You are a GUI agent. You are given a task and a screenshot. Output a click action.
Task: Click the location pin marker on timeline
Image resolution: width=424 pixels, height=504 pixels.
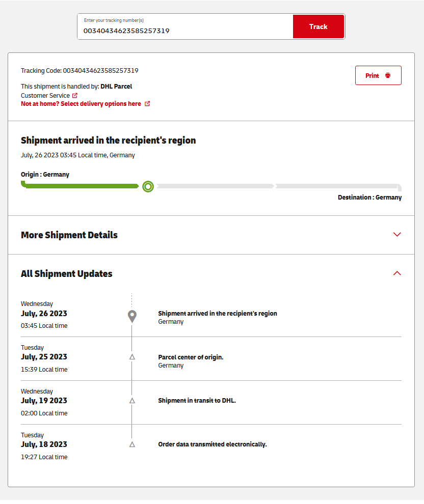(x=132, y=316)
